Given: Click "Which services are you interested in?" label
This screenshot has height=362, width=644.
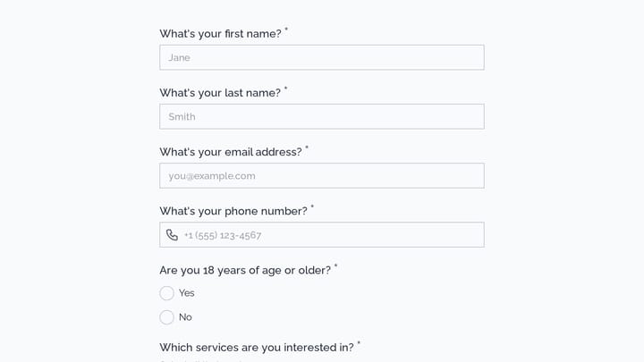Looking at the screenshot, I should click(257, 347).
